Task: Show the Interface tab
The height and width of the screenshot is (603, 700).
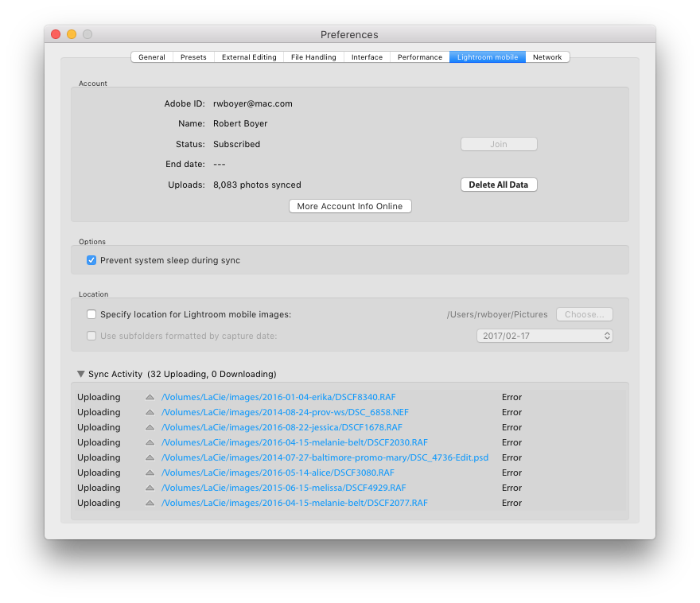Action: [367, 57]
